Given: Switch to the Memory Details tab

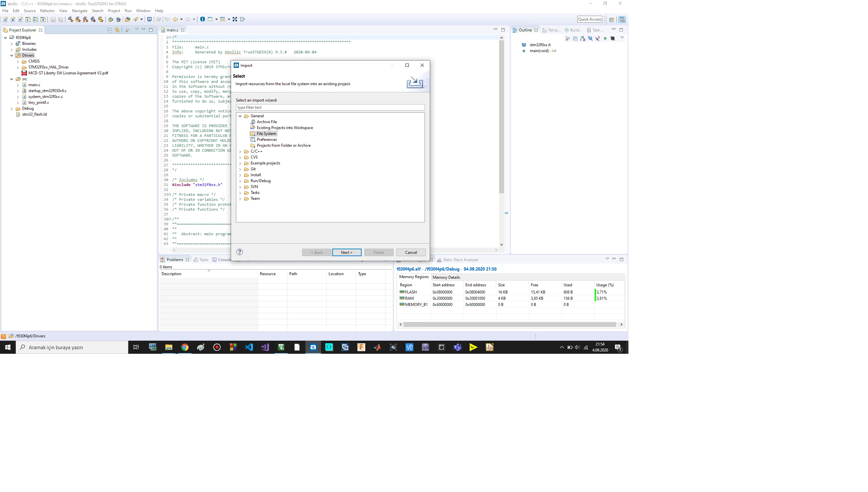Looking at the screenshot, I should click(446, 277).
